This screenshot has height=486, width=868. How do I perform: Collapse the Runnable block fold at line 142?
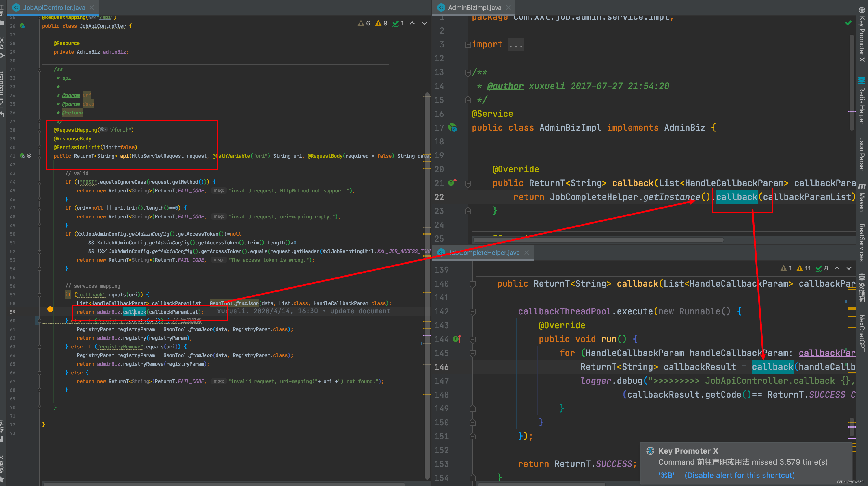473,312
